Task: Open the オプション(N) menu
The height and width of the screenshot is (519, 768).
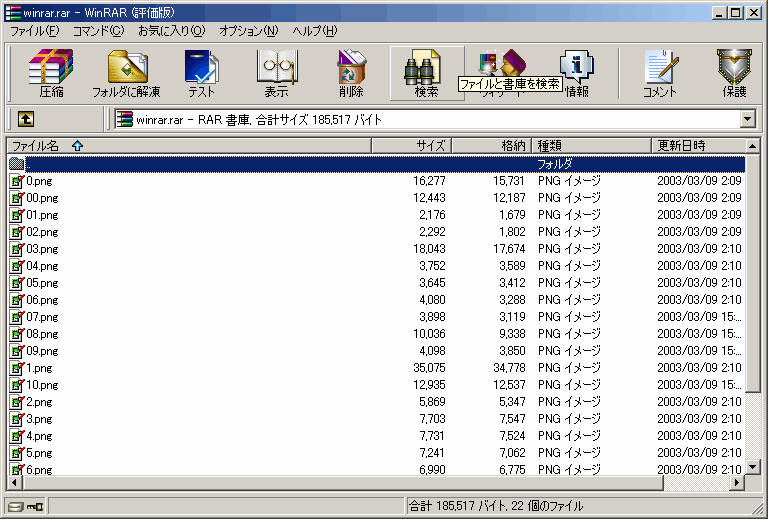Action: click(248, 31)
